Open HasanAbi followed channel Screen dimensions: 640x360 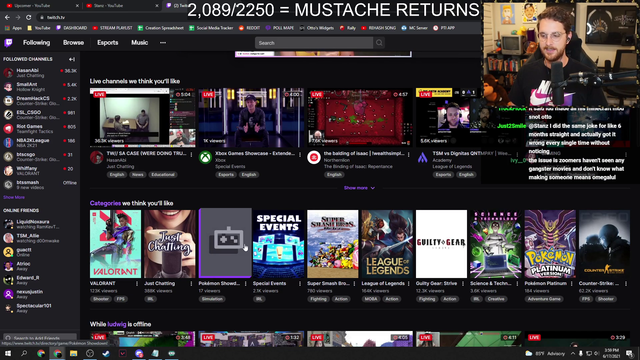point(40,73)
